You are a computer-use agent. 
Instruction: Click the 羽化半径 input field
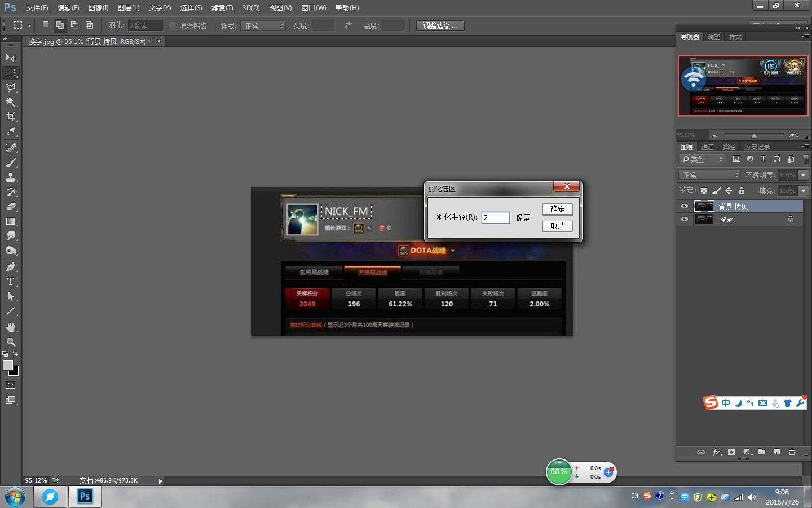tap(495, 217)
